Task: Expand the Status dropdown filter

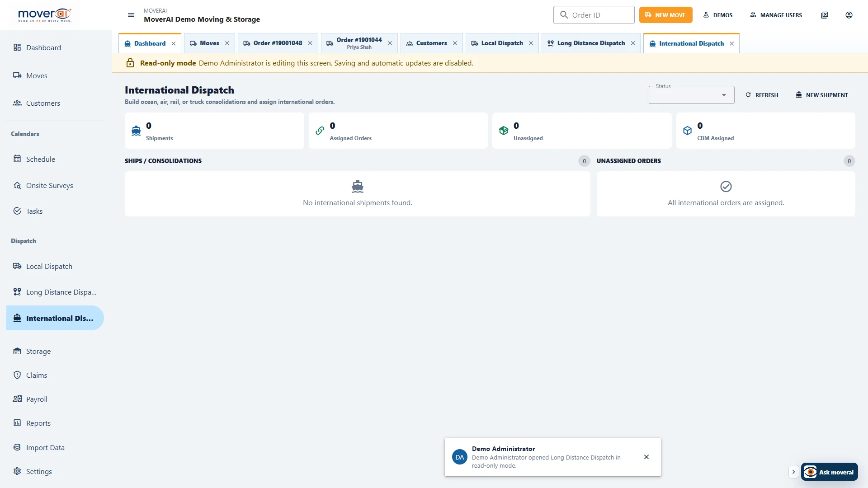Action: point(691,95)
